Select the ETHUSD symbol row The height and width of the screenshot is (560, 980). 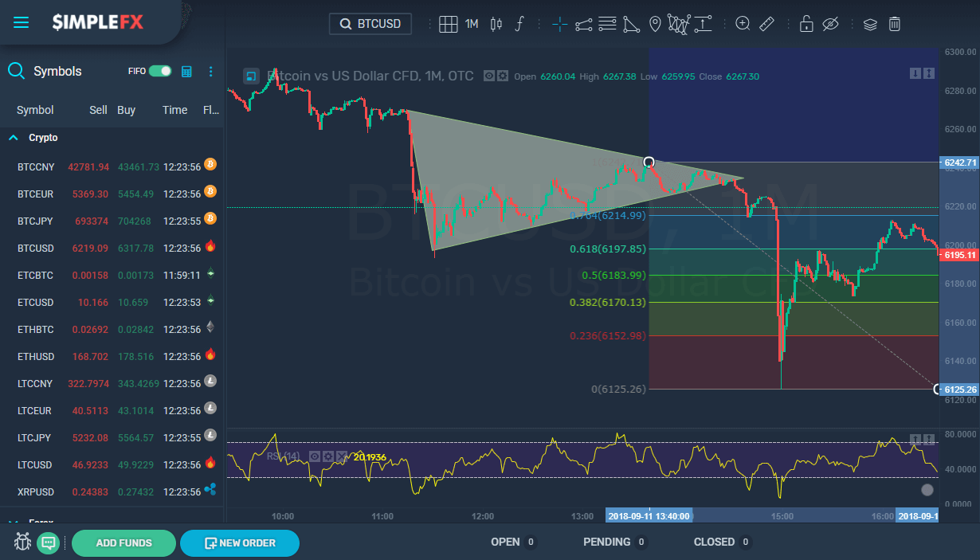[112, 356]
